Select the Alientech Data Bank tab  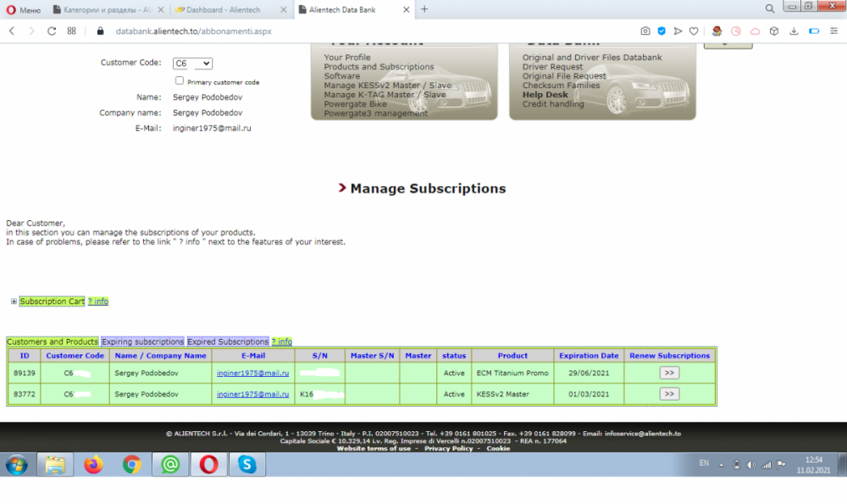coord(342,9)
